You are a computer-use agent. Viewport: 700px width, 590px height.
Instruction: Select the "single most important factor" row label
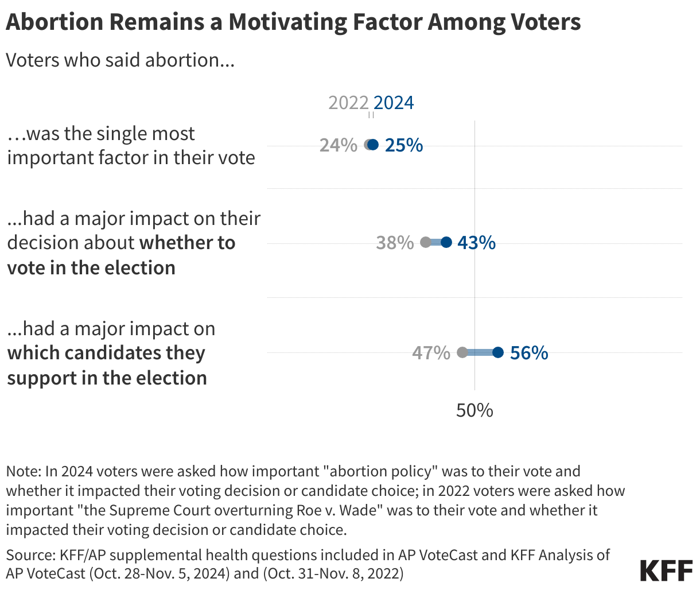131,145
